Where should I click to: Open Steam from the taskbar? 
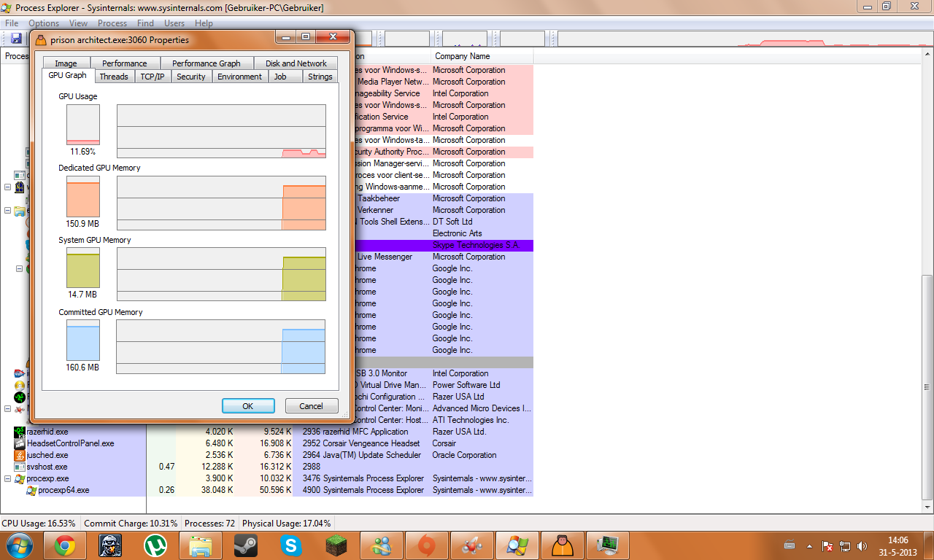point(245,545)
